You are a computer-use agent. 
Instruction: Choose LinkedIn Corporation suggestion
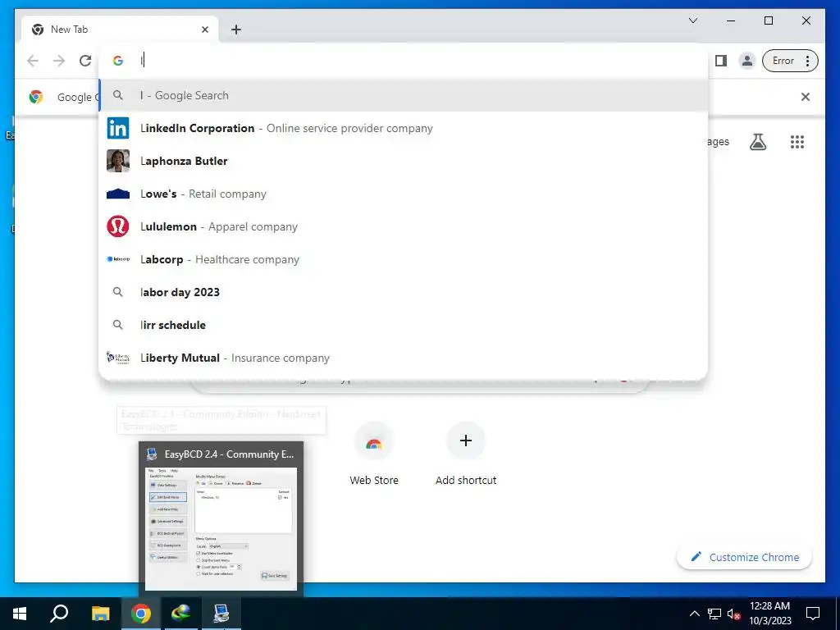(404, 129)
